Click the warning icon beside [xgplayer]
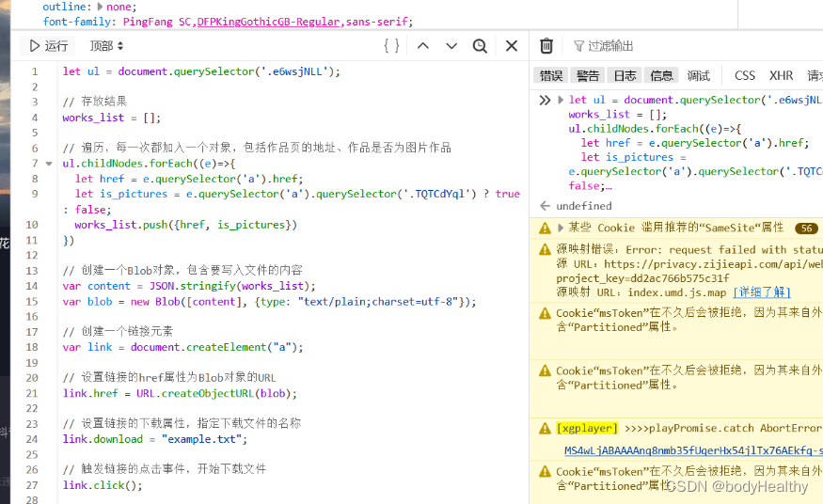 (545, 429)
